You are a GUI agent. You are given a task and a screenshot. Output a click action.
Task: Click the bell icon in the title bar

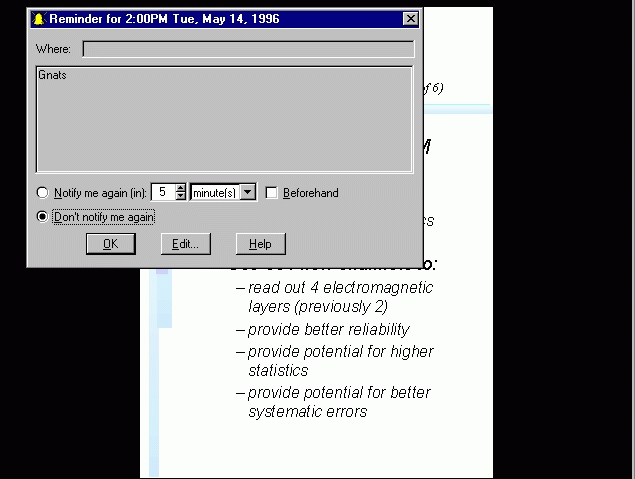pyautogui.click(x=39, y=19)
